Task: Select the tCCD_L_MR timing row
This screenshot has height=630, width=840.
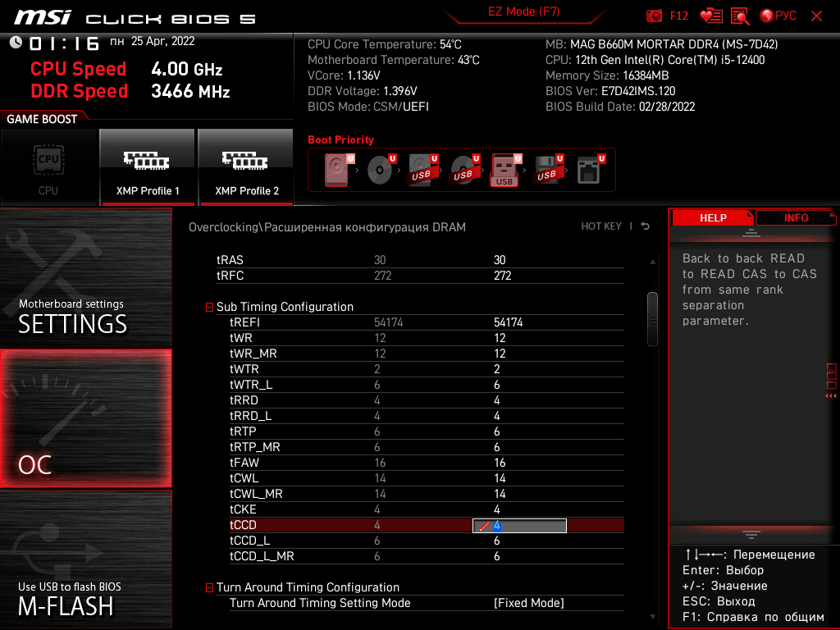Action: [x=427, y=556]
